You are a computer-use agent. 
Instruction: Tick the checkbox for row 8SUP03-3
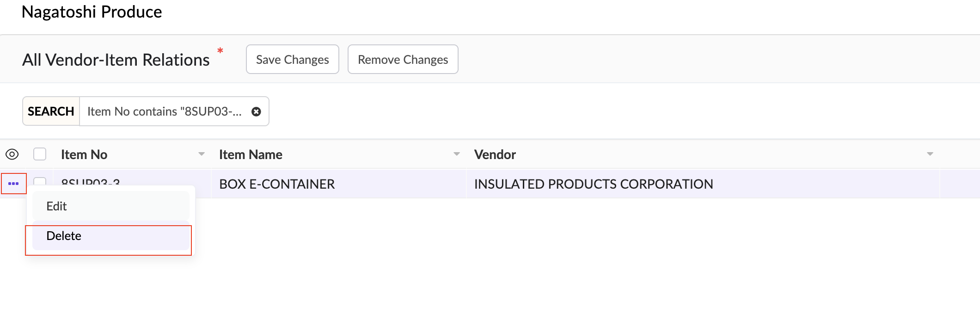click(40, 181)
